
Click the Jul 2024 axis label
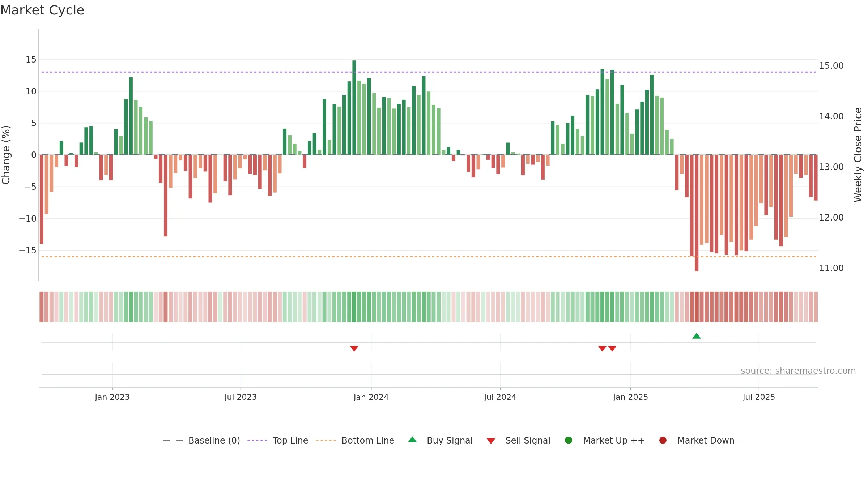[x=500, y=397]
